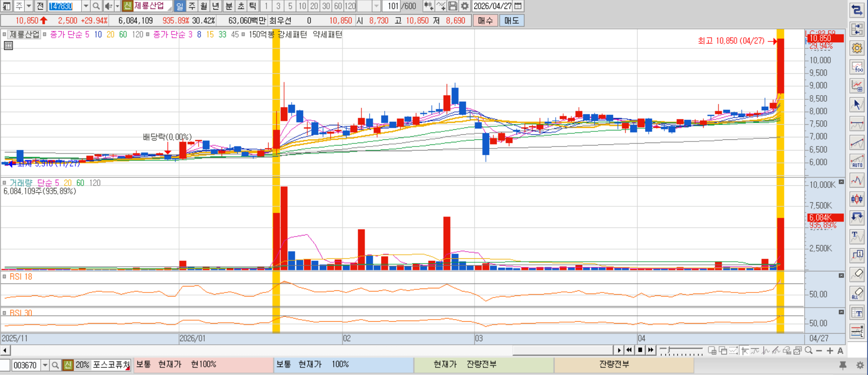Click the minus zoom-out icon bottom toolbar
Image resolution: width=868 pixels, height=375 pixels.
[x=819, y=350]
